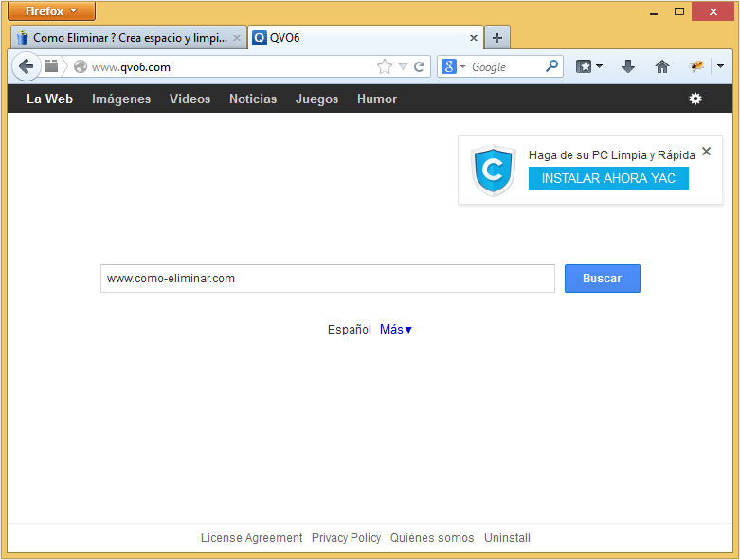740x560 pixels.
Task: Click the Buscar search button
Action: click(603, 279)
